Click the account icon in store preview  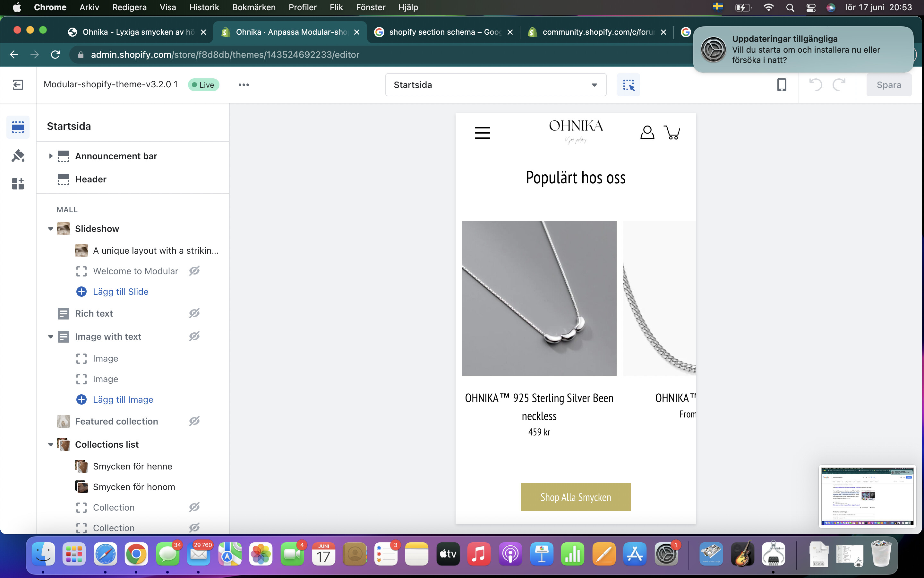[647, 132]
